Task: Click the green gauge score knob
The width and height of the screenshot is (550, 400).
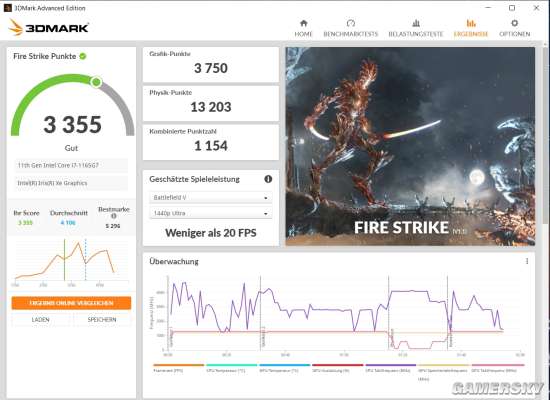Action: tap(96, 82)
